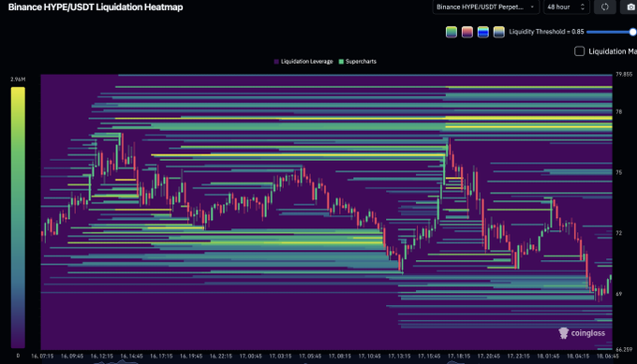Click the 16, 17:15 time axis label
637x364 pixels.
tap(161, 357)
